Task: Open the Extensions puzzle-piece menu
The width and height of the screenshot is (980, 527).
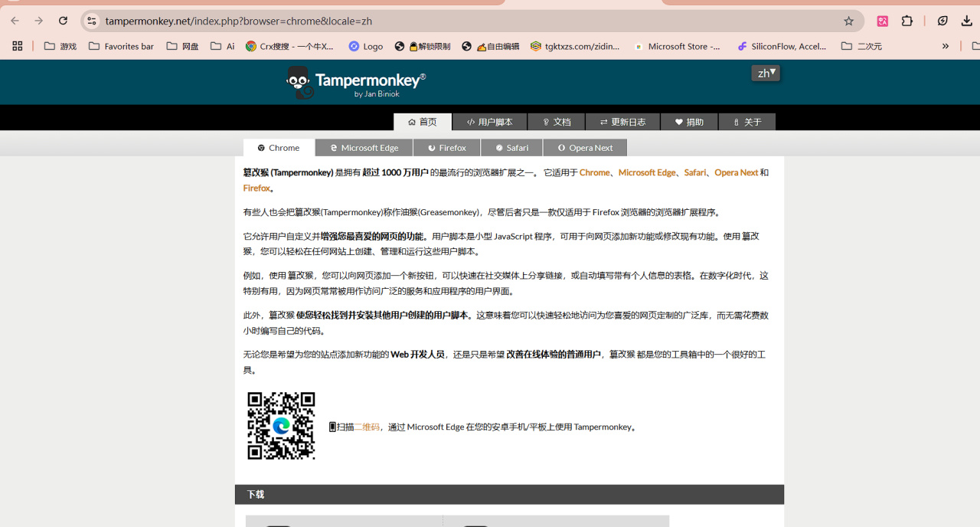Action: tap(907, 21)
